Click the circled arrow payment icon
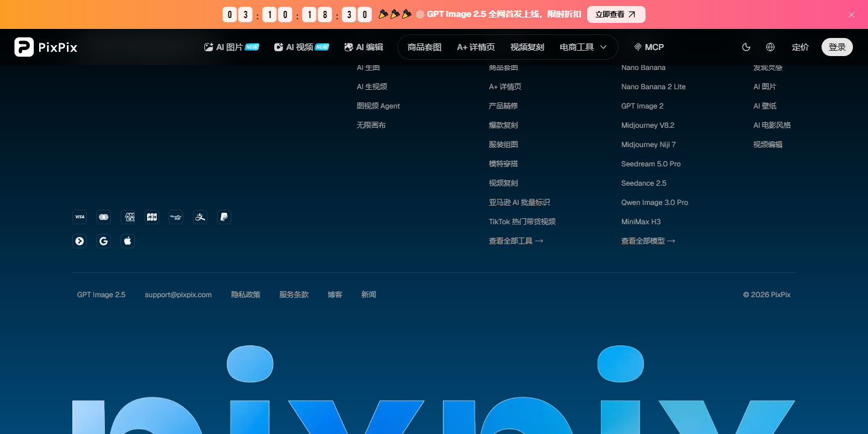The height and width of the screenshot is (434, 868). (x=80, y=241)
